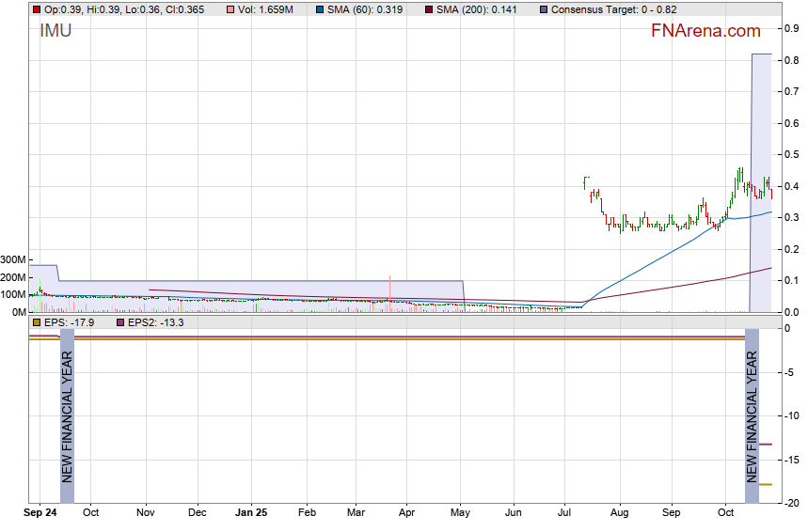Click the blue SMA (60) legend swatch
808x532 pixels.
[x=319, y=9]
